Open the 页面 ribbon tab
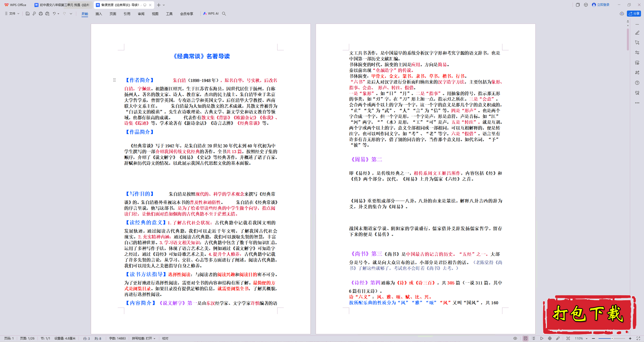Viewport: 644px width, 342px height. 113,14
